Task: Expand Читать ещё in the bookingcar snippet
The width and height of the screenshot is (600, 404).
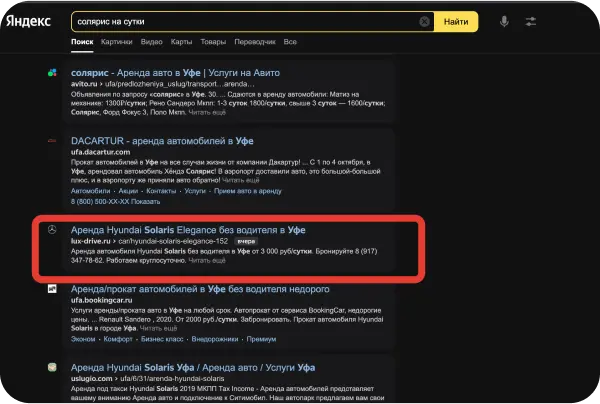Action: pyautogui.click(x=158, y=328)
